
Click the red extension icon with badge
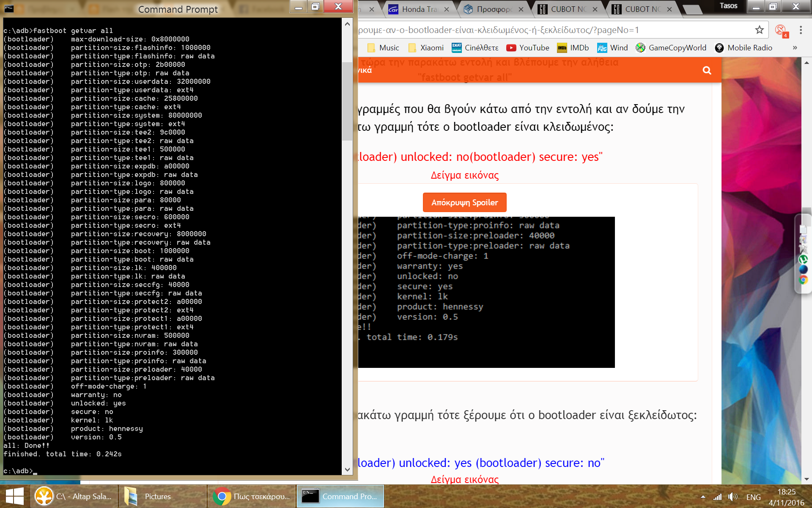click(780, 30)
